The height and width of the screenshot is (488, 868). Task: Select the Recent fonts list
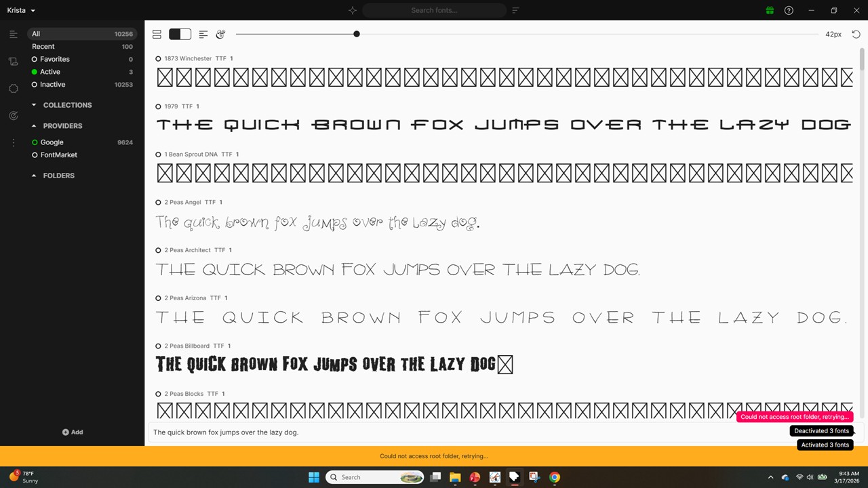pyautogui.click(x=43, y=46)
